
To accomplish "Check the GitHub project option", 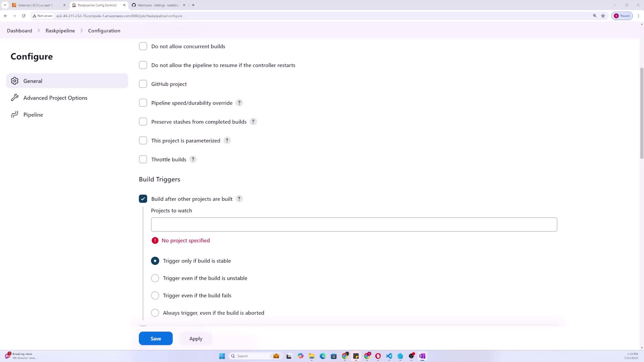I will [143, 84].
